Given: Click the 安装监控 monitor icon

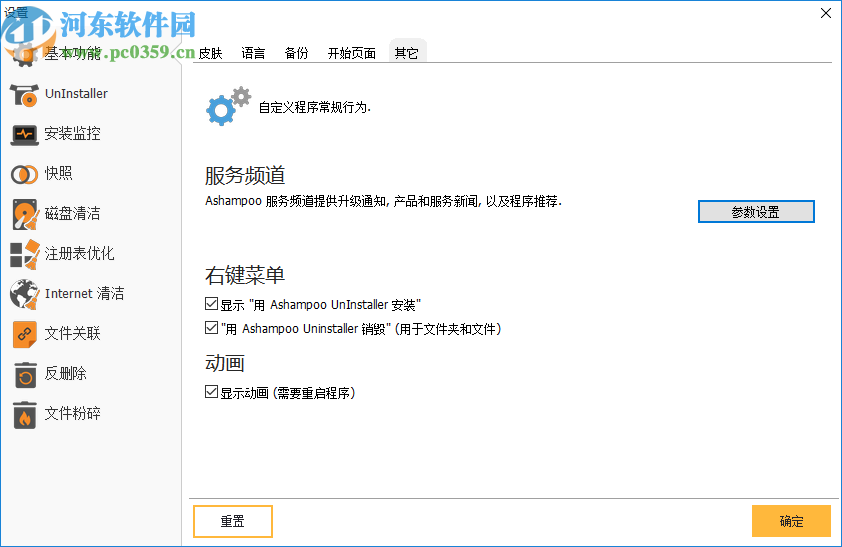Looking at the screenshot, I should (x=24, y=134).
